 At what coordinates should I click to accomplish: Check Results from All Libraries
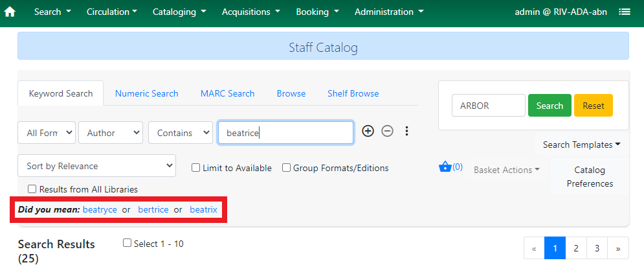pos(32,189)
